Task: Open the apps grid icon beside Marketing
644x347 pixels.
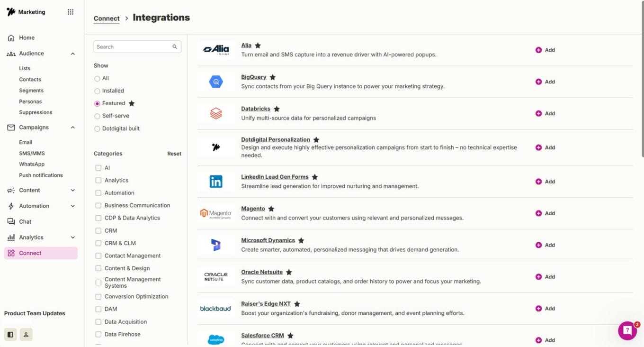Action: pos(71,12)
